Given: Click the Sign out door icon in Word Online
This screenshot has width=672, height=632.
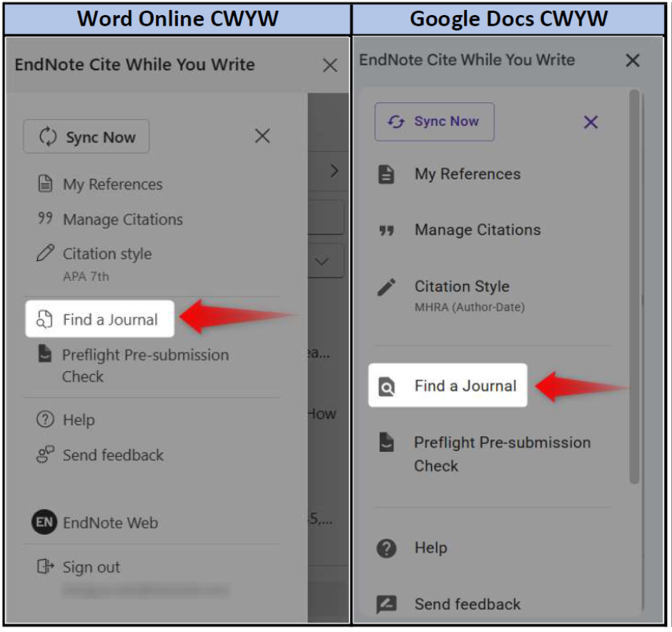Looking at the screenshot, I should [45, 566].
